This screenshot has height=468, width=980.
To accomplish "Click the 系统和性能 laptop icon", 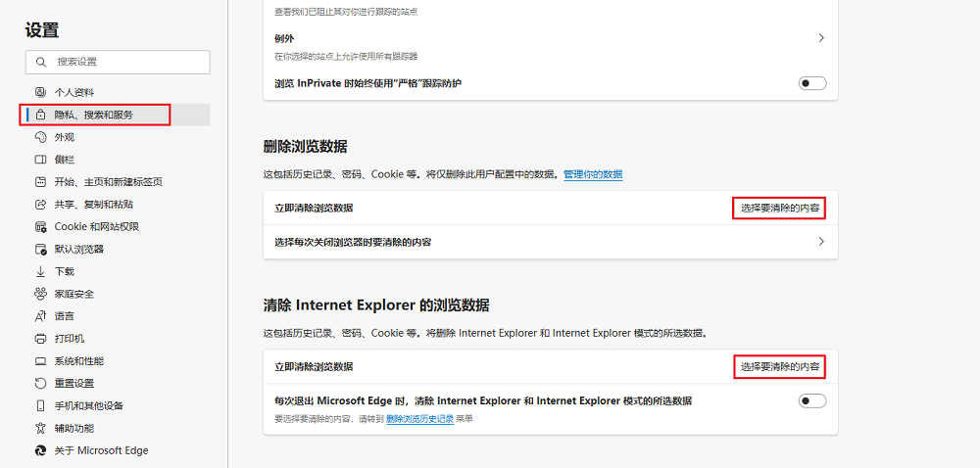I will pyautogui.click(x=40, y=360).
